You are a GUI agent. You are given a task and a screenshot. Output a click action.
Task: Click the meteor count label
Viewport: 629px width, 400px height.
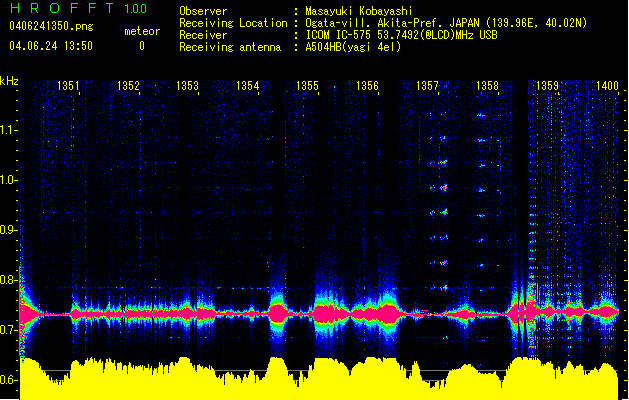pos(142,31)
